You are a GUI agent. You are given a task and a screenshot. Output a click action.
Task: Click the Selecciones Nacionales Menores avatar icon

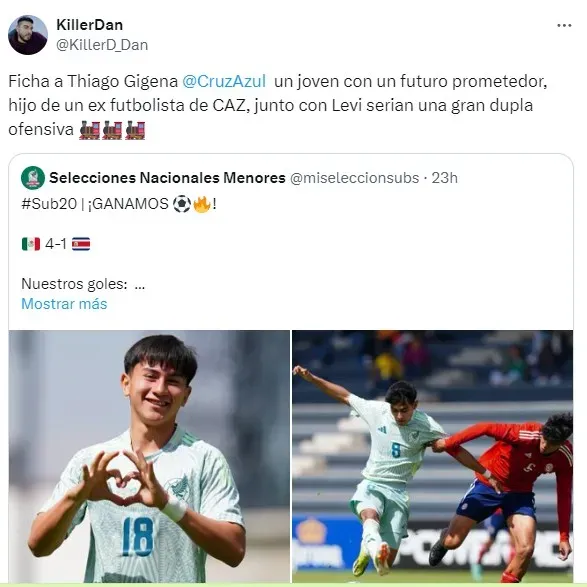click(33, 178)
